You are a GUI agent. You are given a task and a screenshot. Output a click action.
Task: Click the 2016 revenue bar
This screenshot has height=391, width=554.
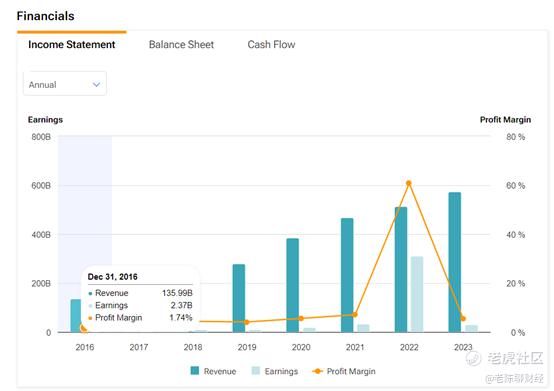coord(76,315)
